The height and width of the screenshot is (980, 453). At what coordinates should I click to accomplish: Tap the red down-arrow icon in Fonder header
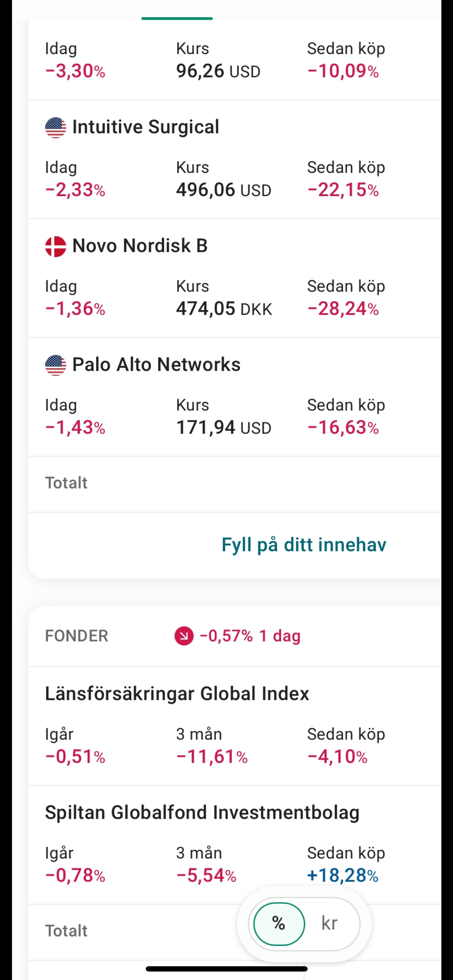click(184, 636)
